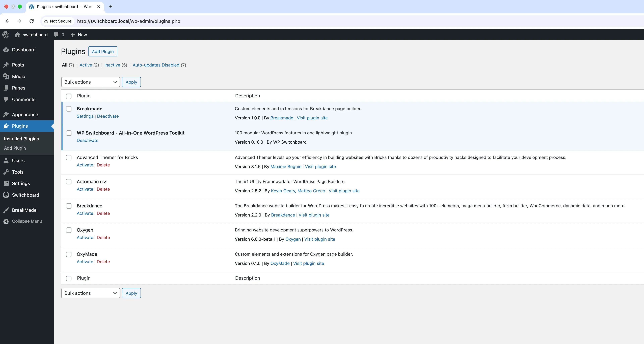
Task: Open the Bulk actions dropdown
Action: click(x=90, y=82)
